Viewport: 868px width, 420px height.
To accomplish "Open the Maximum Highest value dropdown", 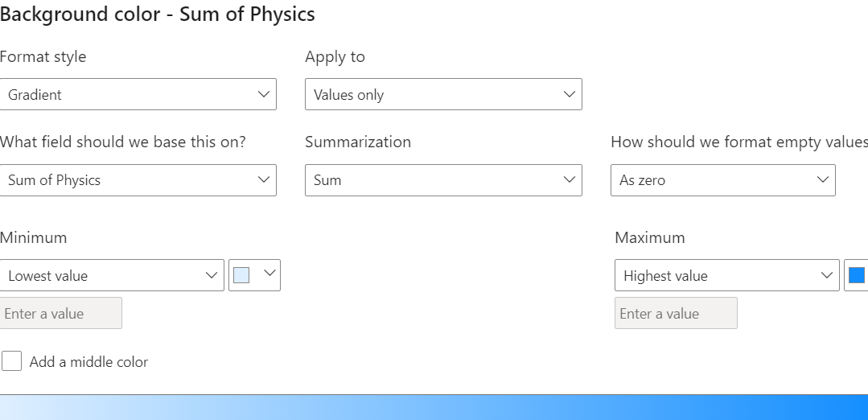I will (x=726, y=275).
